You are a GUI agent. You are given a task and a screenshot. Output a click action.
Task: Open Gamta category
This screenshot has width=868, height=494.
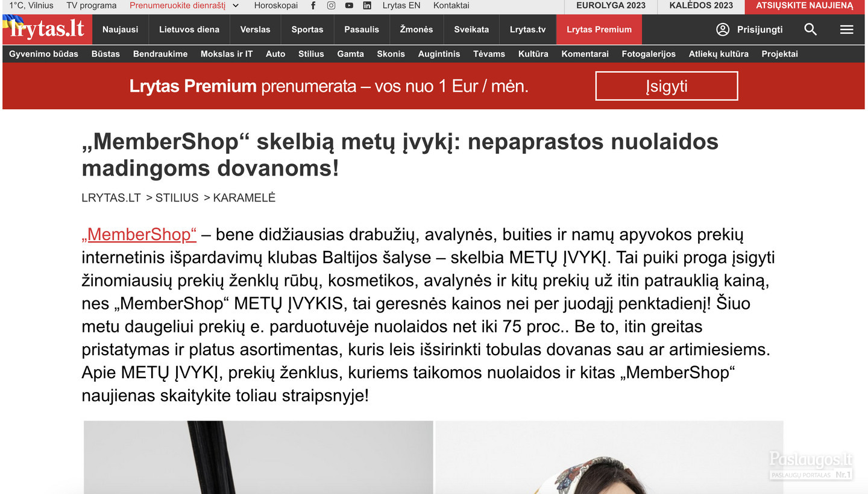(x=350, y=54)
